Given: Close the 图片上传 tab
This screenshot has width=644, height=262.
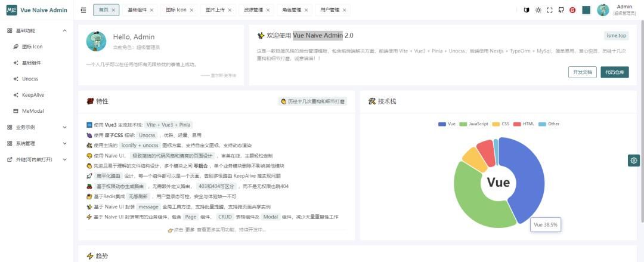Looking at the screenshot, I should pyautogui.click(x=230, y=10).
